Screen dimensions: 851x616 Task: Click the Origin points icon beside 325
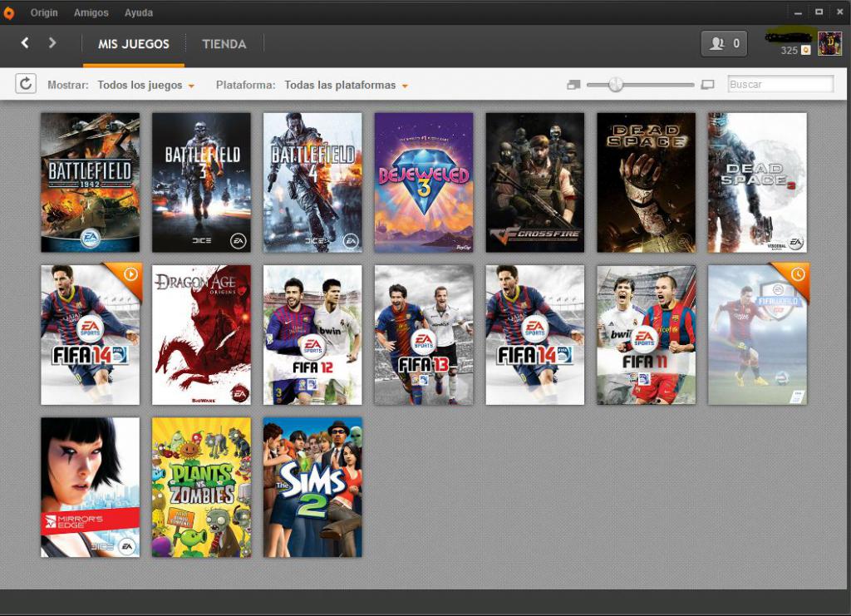[806, 51]
